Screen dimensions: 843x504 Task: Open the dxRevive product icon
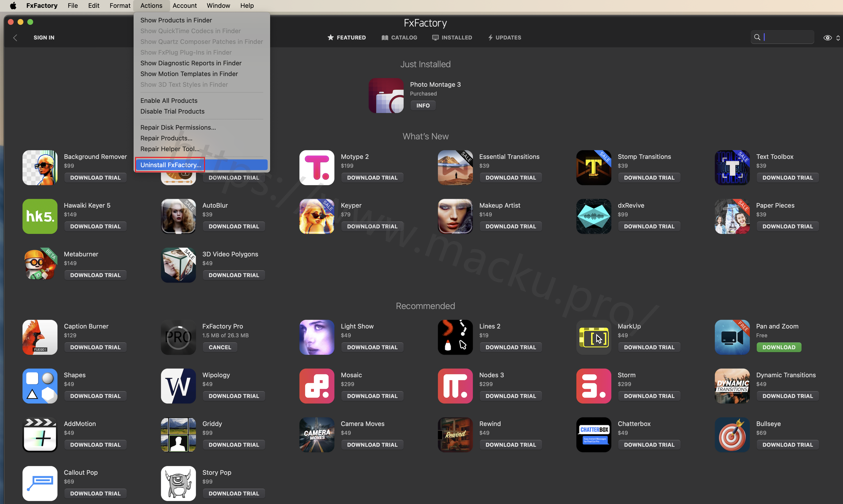coord(594,216)
